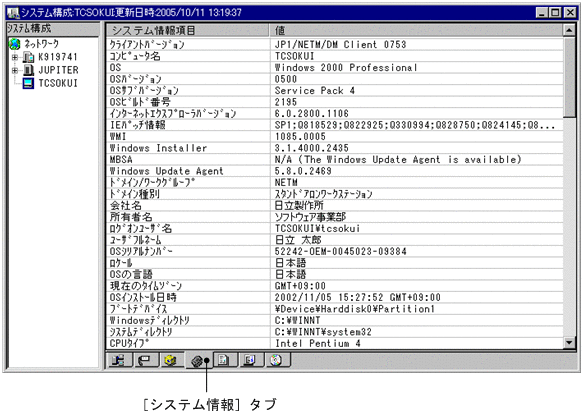Viewport: 585px width, 417px height.
Task: Click the vertical scrollbar thumb
Action: click(569, 77)
